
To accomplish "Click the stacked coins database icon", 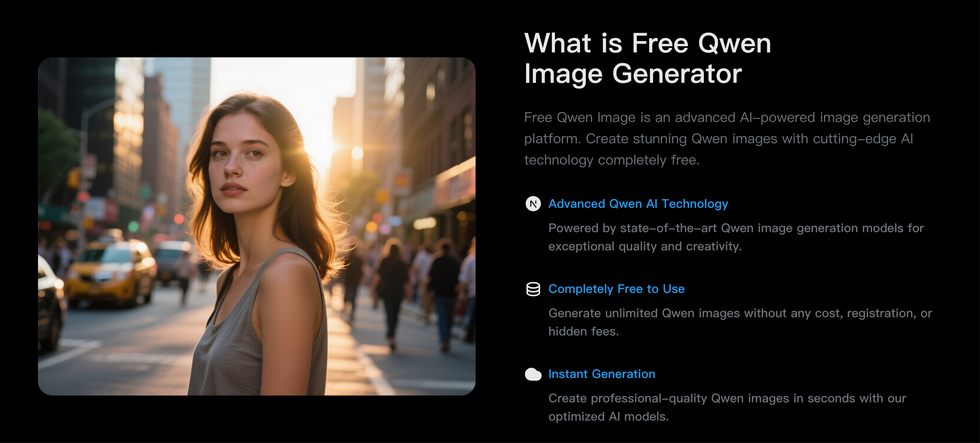I will coord(533,289).
